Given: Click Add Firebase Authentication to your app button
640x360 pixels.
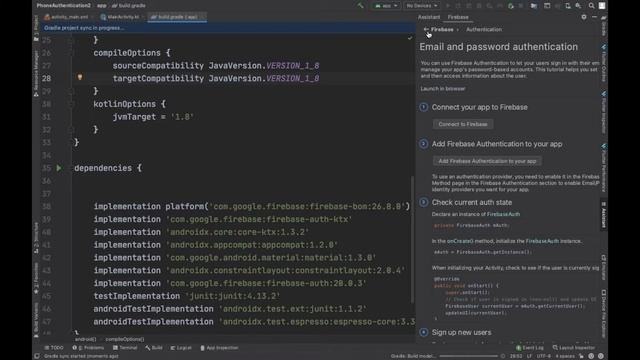Looking at the screenshot, I should click(487, 161).
